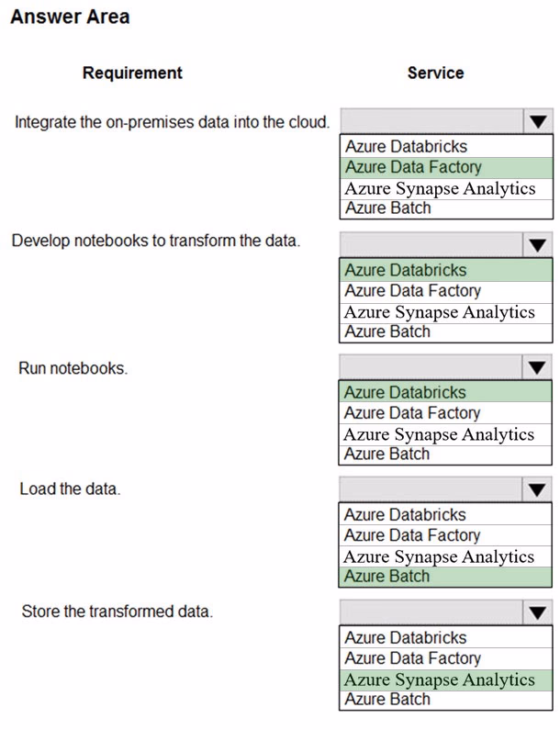Screen dimensions: 560x730
Task: Expand dropdown arrow for Develop notebooks row
Action: click(x=538, y=245)
